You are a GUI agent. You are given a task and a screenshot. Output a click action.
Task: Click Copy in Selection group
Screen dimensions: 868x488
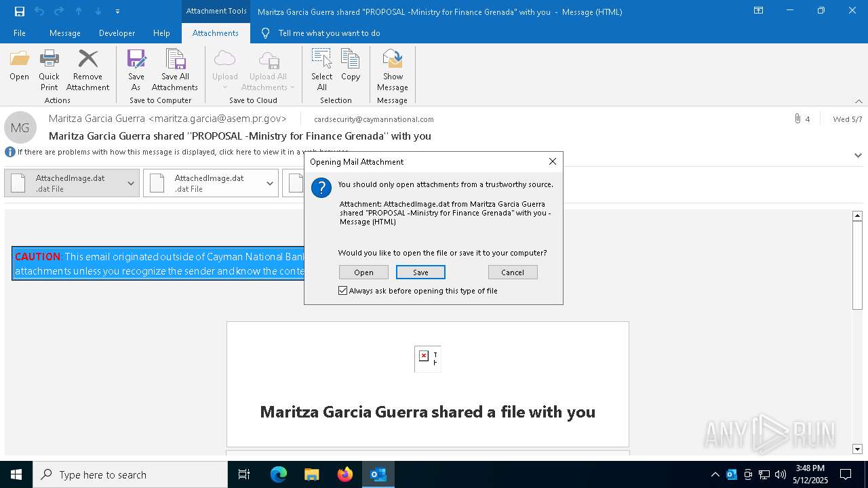coord(351,66)
